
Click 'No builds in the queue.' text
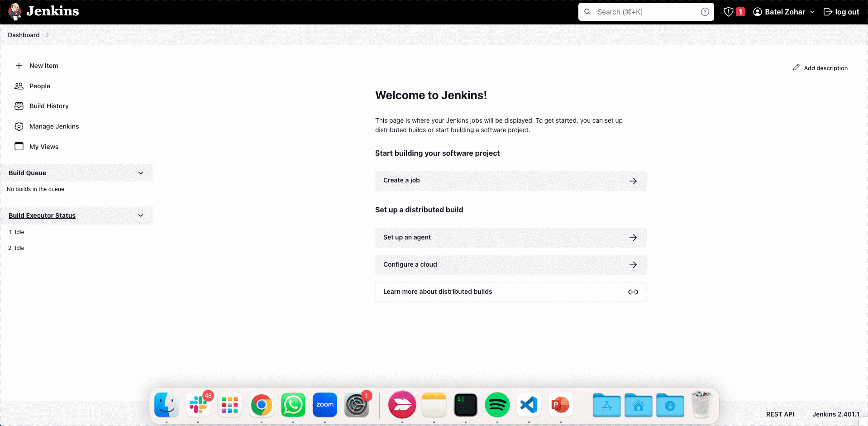[x=36, y=189]
